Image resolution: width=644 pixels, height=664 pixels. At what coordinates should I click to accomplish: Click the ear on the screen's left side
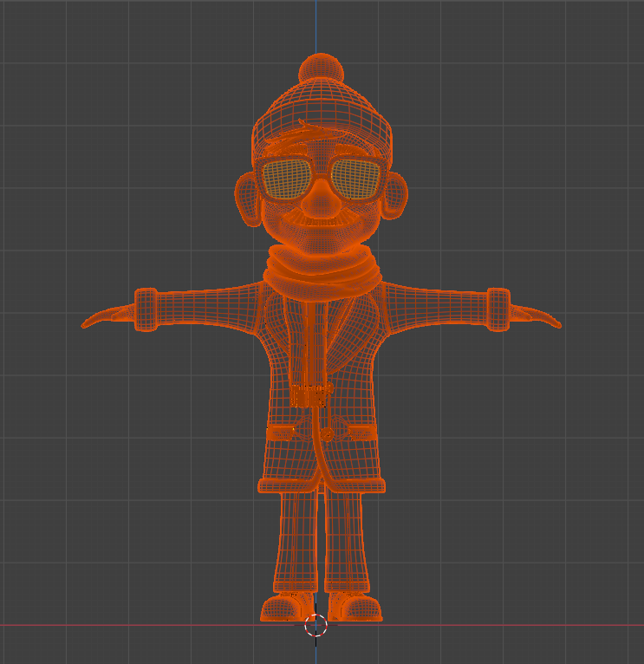click(x=246, y=199)
